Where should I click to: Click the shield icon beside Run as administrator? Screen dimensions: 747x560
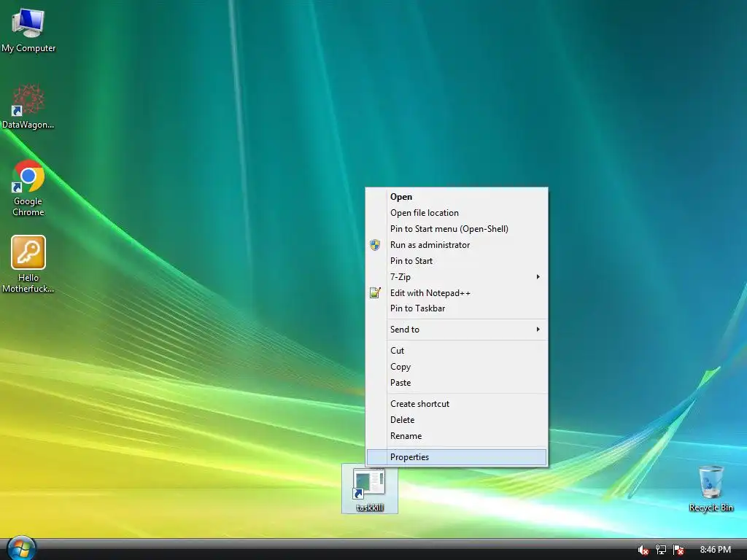click(x=375, y=245)
